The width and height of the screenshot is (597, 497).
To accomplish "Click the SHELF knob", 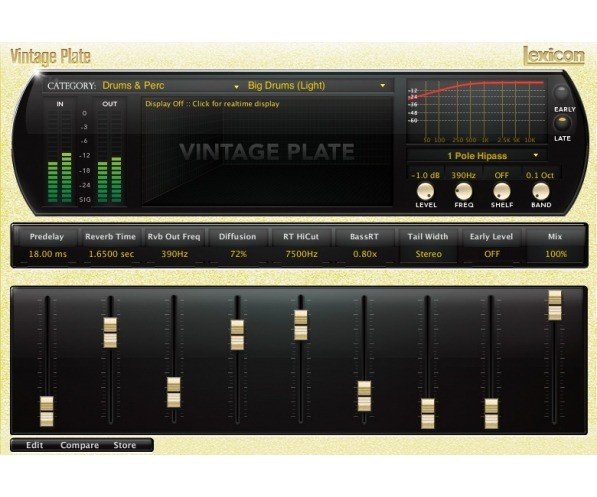I will coord(502,191).
